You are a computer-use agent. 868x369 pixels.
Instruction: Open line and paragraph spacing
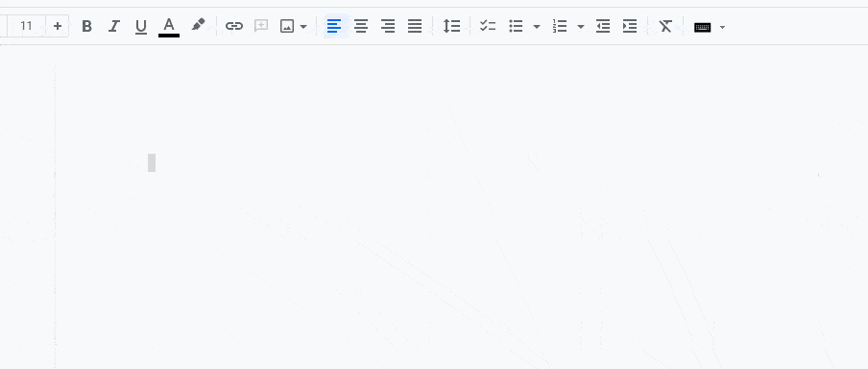(x=451, y=26)
